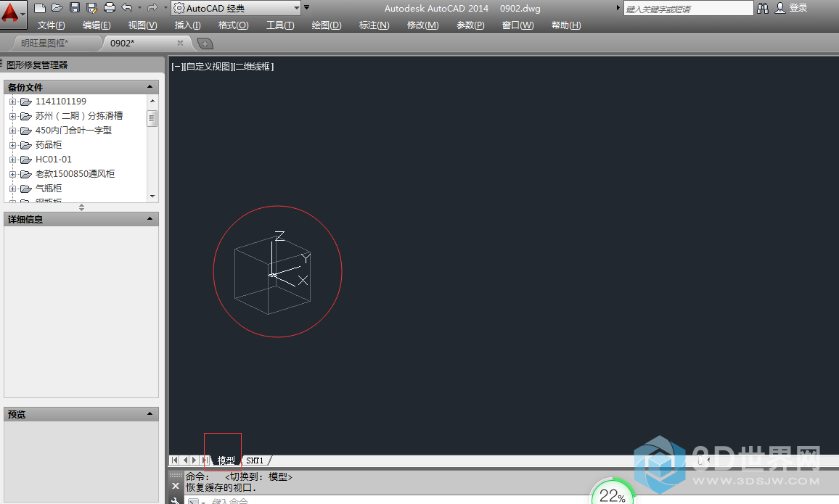839x504 pixels.
Task: Open the 窗口(W) menu
Action: [x=518, y=25]
